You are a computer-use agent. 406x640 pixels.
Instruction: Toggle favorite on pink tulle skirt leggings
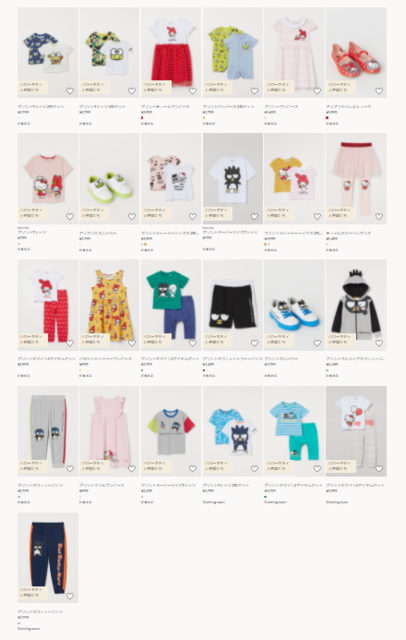[379, 216]
